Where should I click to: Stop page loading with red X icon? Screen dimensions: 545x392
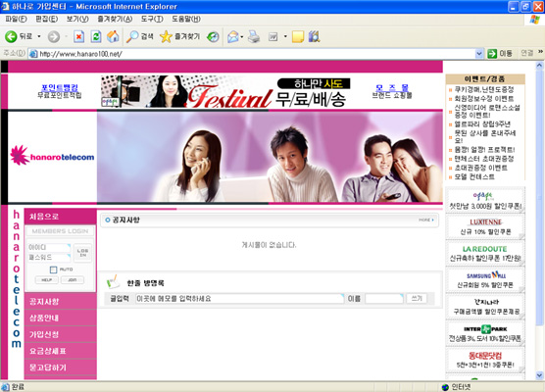click(x=78, y=36)
